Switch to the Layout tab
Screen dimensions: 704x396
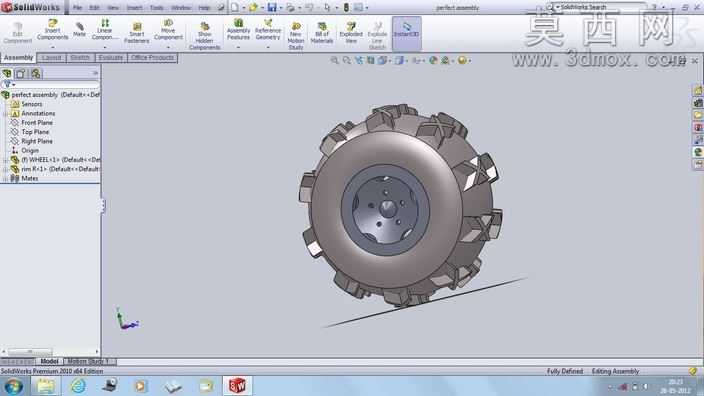point(52,58)
